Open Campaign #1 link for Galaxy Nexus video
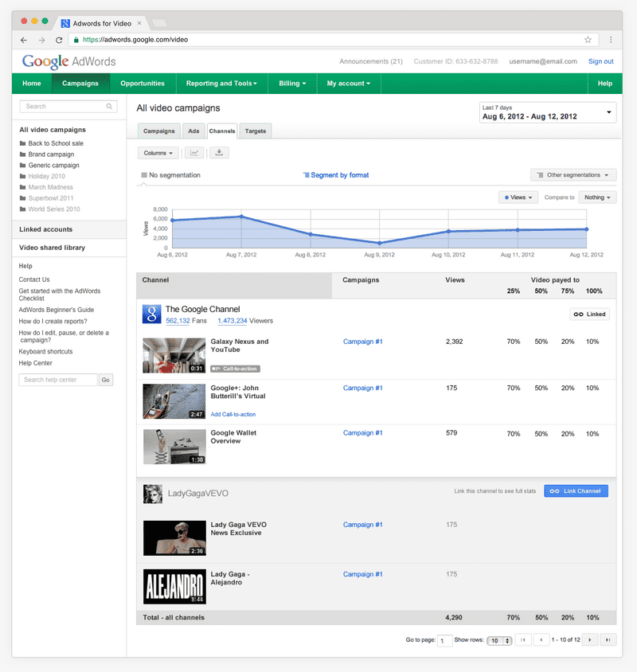This screenshot has height=672, width=637. coord(362,342)
